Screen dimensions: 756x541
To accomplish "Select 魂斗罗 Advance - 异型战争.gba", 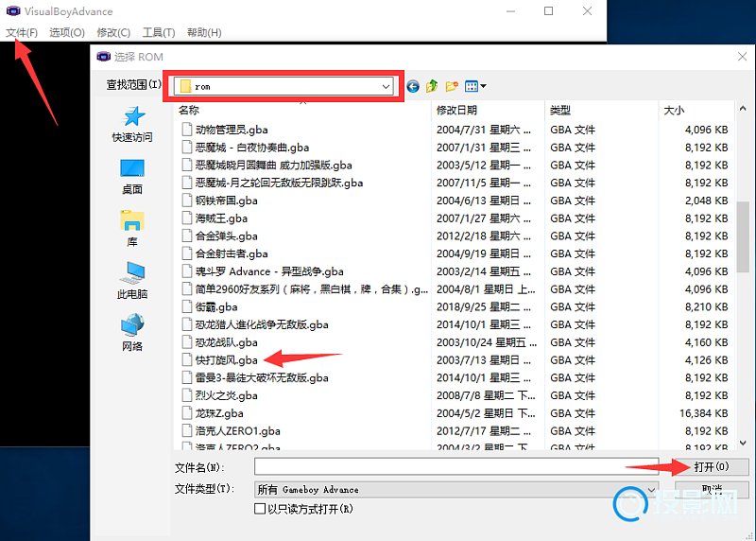I will coord(269,271).
